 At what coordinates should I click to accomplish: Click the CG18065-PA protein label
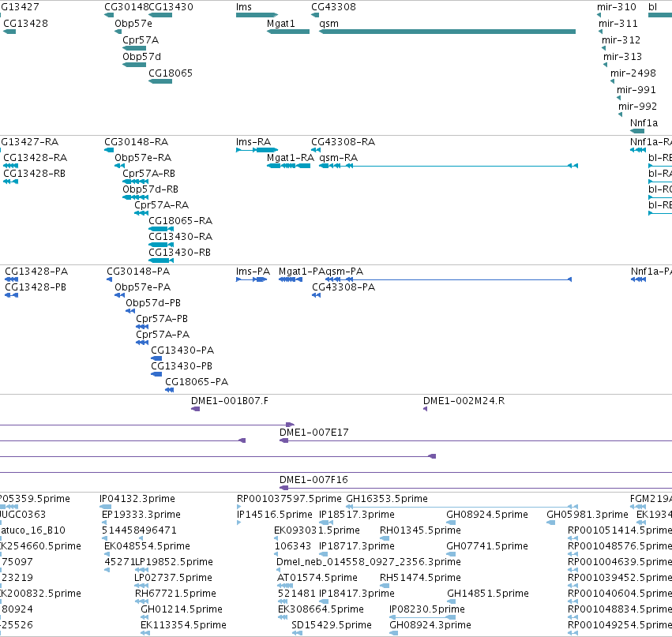pyautogui.click(x=197, y=382)
